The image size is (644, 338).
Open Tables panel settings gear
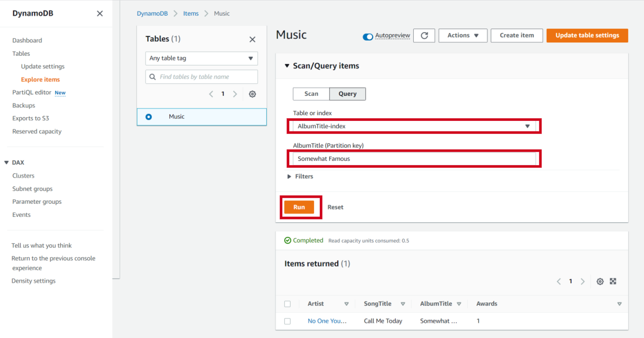click(252, 94)
